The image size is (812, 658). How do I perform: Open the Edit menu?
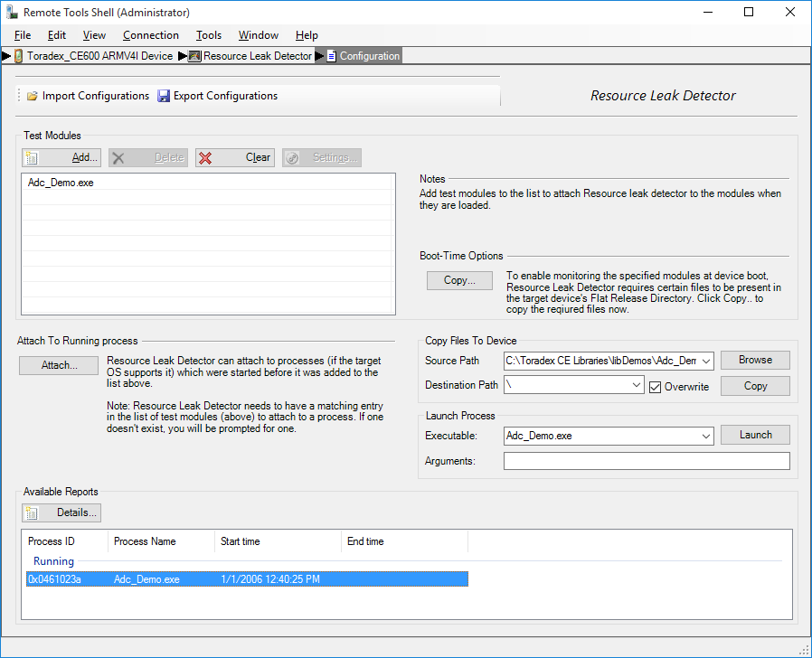56,35
